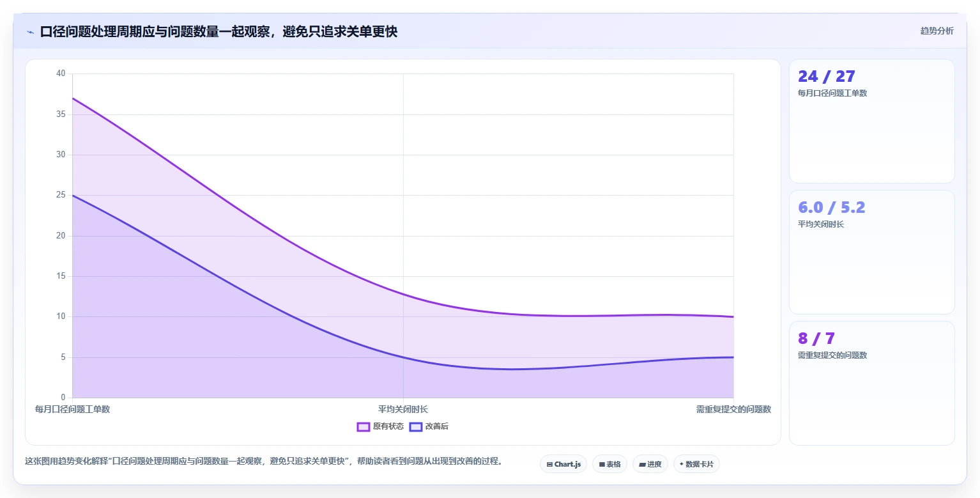Click the 改善后 legend color box
The image size is (980, 498).
click(x=416, y=426)
